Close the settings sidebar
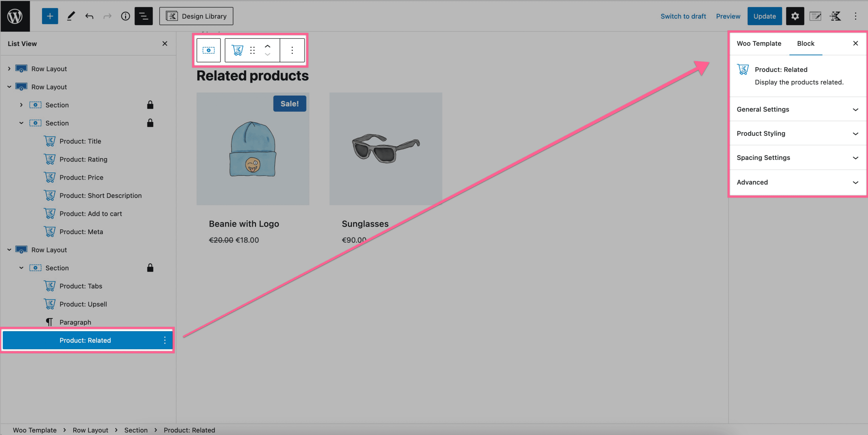The image size is (868, 435). click(855, 43)
